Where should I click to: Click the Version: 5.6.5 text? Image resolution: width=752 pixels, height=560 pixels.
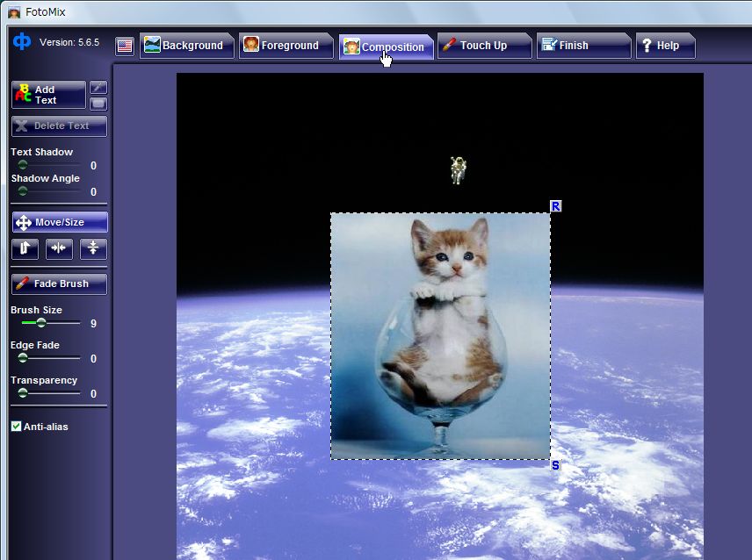[69, 42]
